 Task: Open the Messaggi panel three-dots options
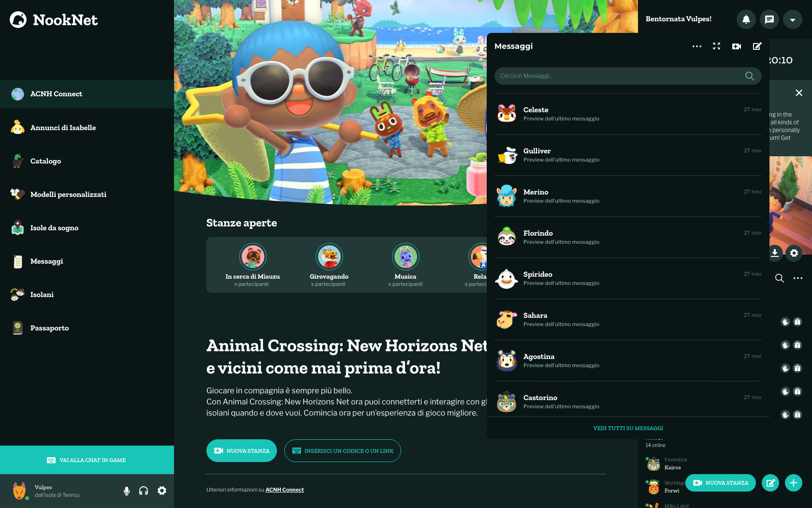[x=696, y=46]
